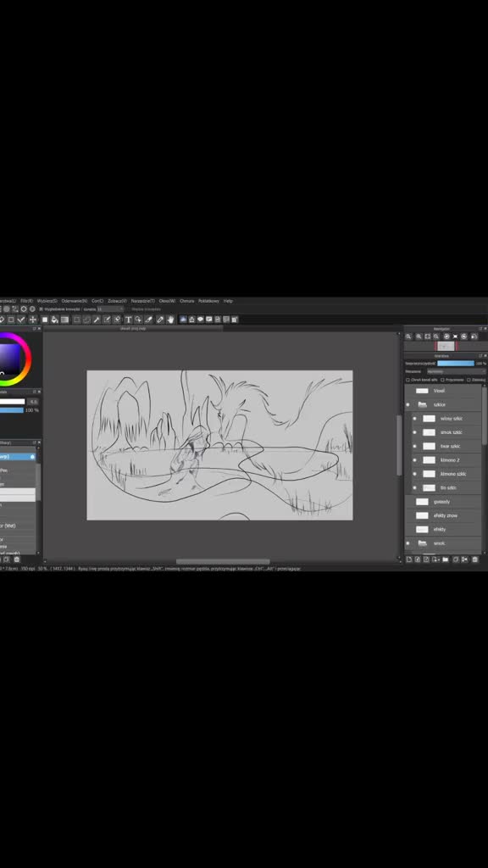Screen dimensions: 488x868
Task: Click the new folder icon in layers panel
Action: (x=446, y=559)
